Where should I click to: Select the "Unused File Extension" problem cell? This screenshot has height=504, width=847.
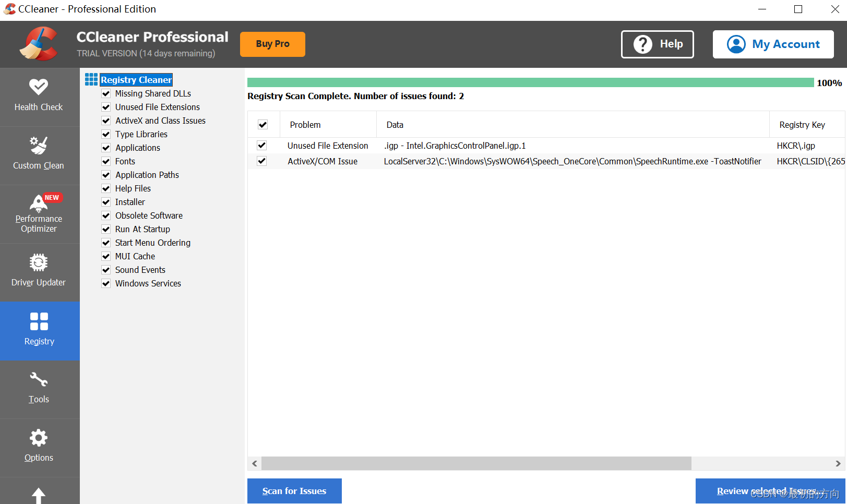click(x=328, y=146)
